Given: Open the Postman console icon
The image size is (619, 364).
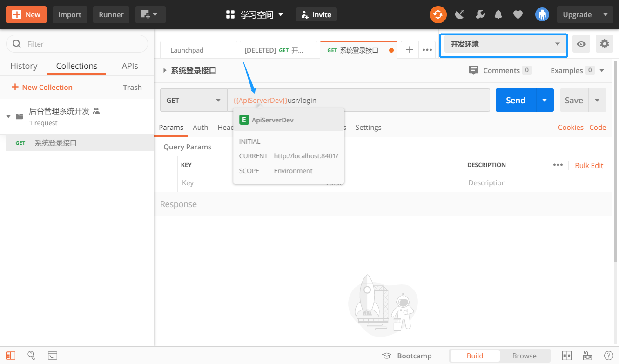Looking at the screenshot, I should pyautogui.click(x=53, y=356).
